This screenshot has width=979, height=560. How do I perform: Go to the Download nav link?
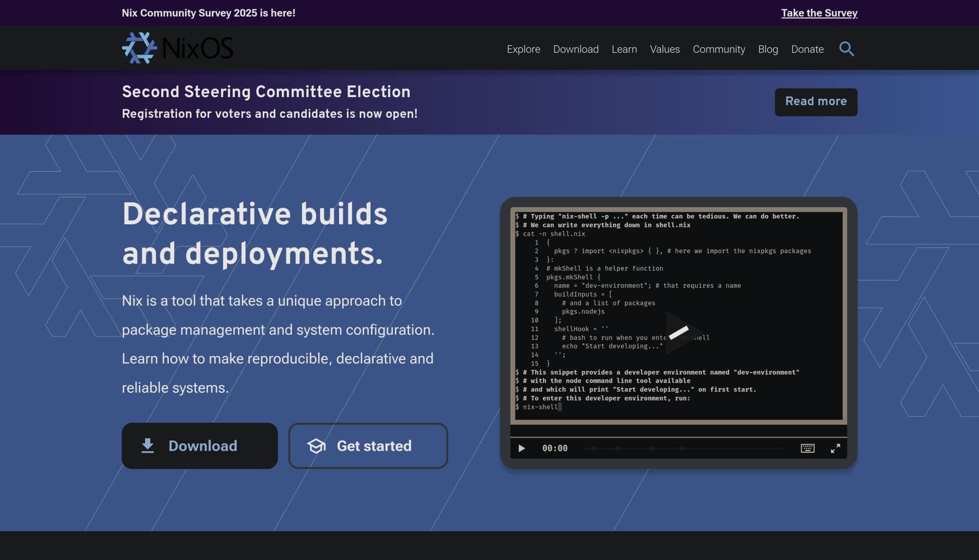576,49
